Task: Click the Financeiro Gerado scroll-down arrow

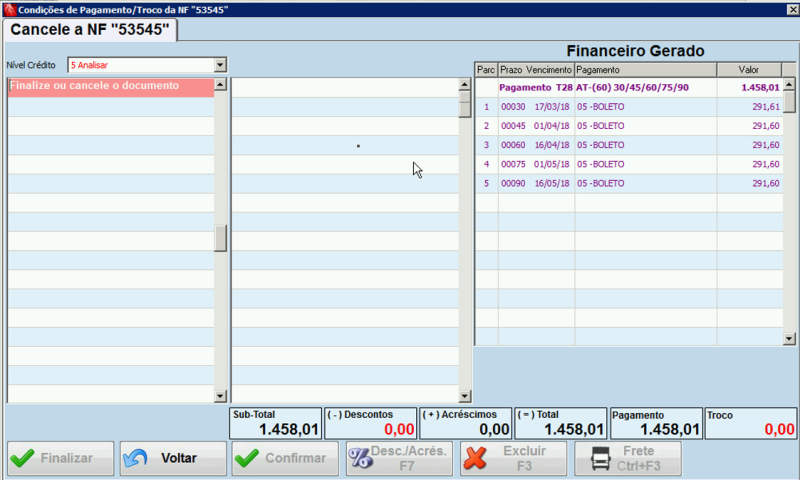Action: pyautogui.click(x=789, y=338)
